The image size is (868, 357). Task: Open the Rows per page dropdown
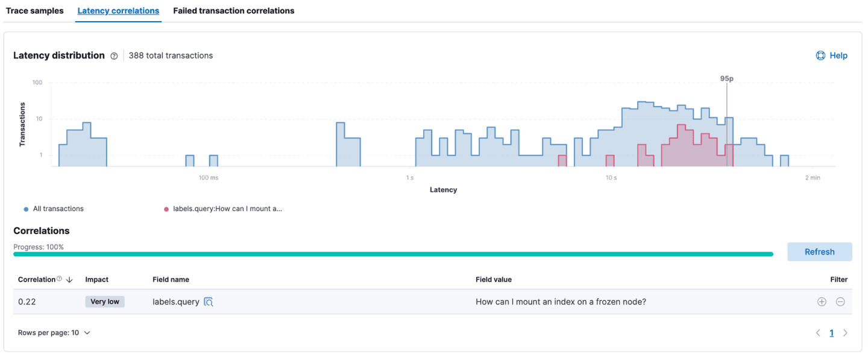coord(54,332)
